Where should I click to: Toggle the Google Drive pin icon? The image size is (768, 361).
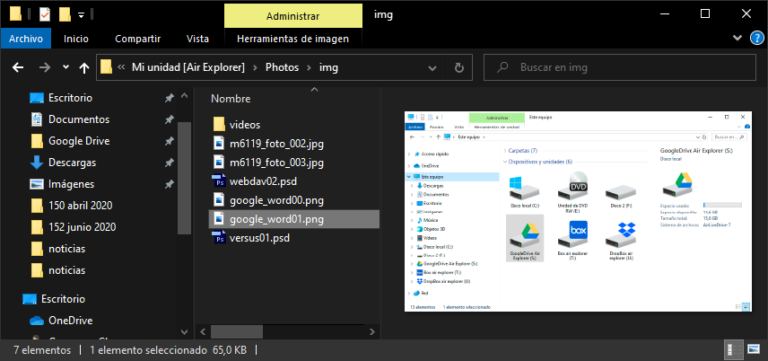coord(169,141)
